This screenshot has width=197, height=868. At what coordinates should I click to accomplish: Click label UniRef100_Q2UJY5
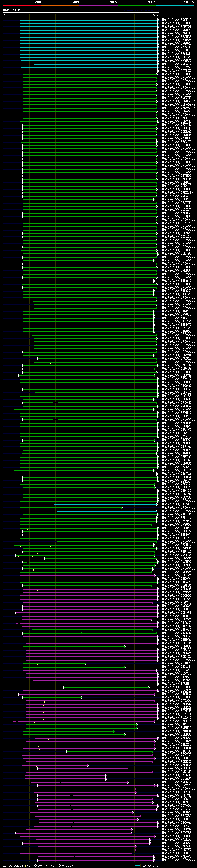(x=176, y=430)
